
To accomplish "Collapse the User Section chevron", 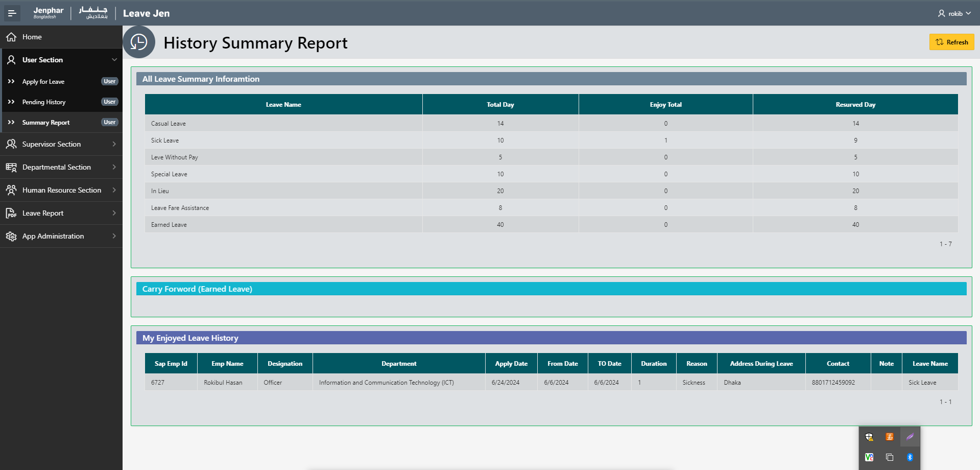I will coord(114,60).
